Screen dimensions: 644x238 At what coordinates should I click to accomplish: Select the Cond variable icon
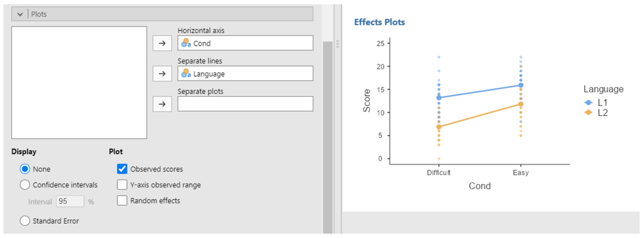186,43
